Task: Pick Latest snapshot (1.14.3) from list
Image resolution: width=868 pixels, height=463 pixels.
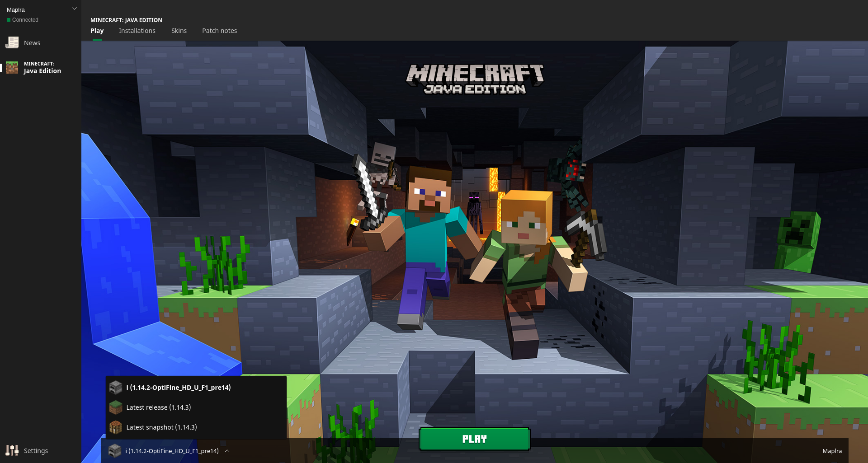Action: (196, 427)
